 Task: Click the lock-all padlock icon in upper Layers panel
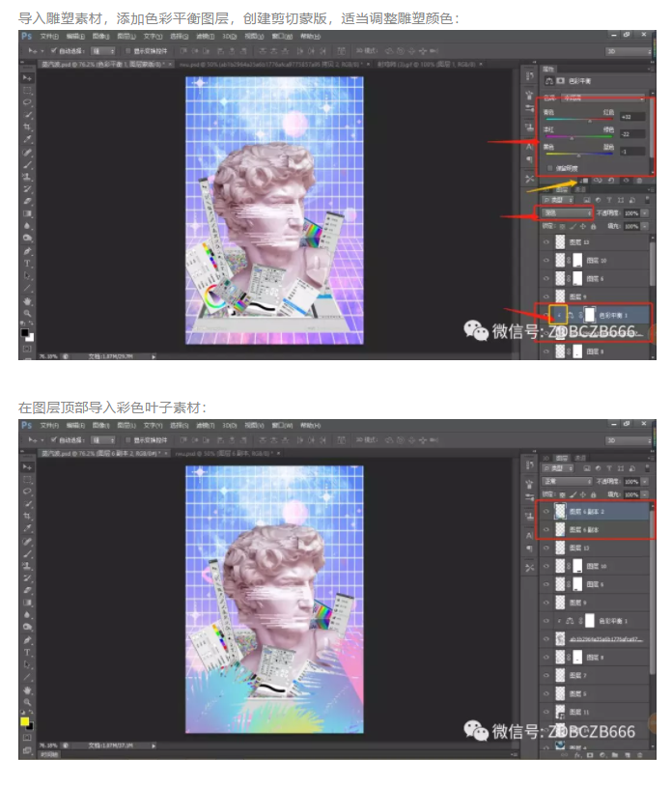pyautogui.click(x=593, y=227)
